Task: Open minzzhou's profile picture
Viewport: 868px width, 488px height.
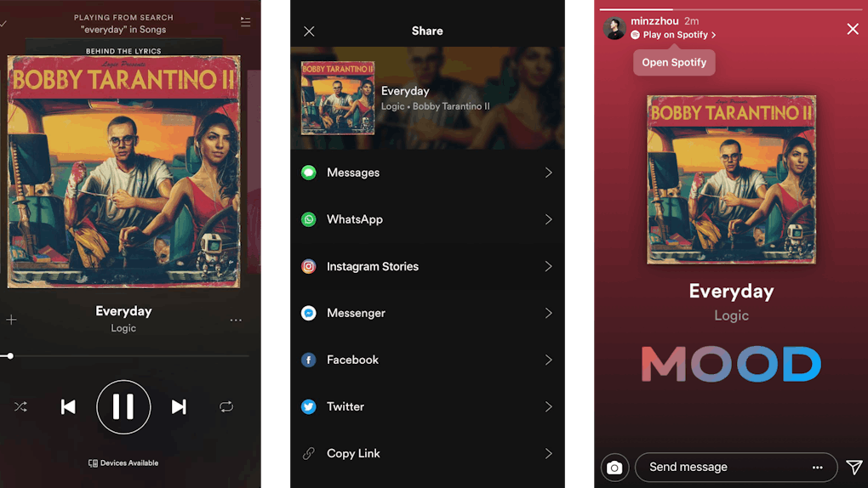Action: [x=614, y=28]
